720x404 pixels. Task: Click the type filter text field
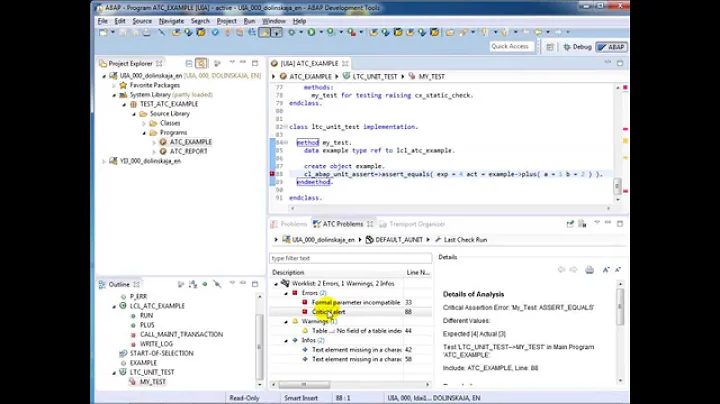(350, 258)
